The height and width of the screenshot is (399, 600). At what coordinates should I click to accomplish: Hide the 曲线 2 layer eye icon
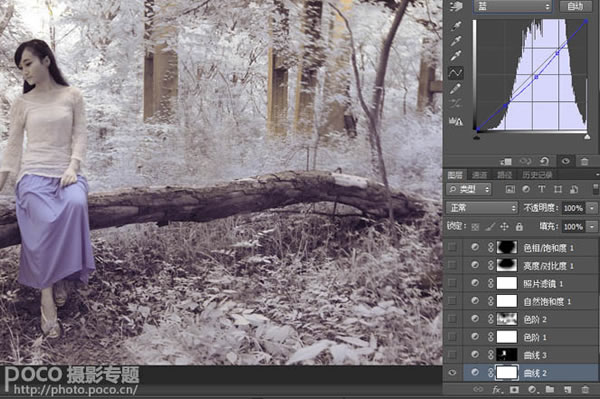click(452, 373)
